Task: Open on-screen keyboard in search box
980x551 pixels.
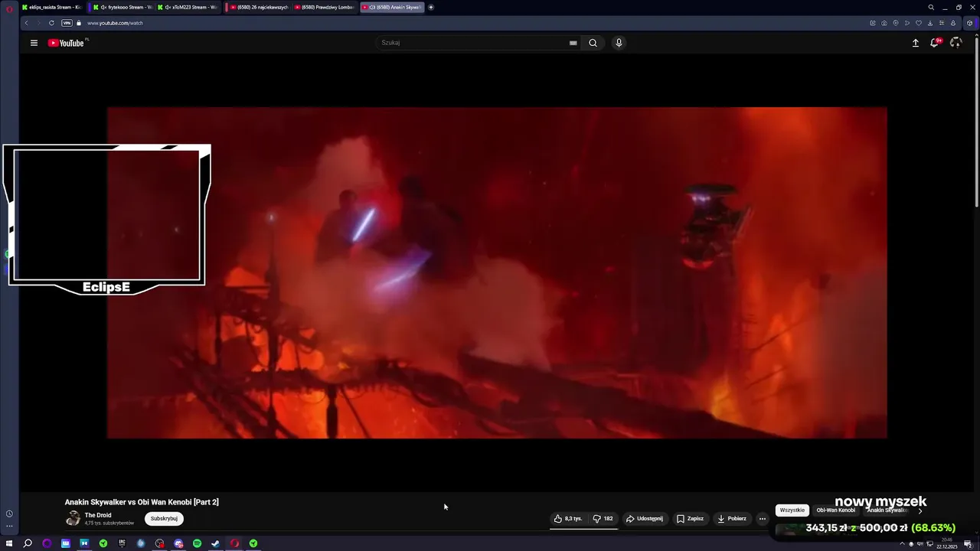Action: click(x=573, y=43)
